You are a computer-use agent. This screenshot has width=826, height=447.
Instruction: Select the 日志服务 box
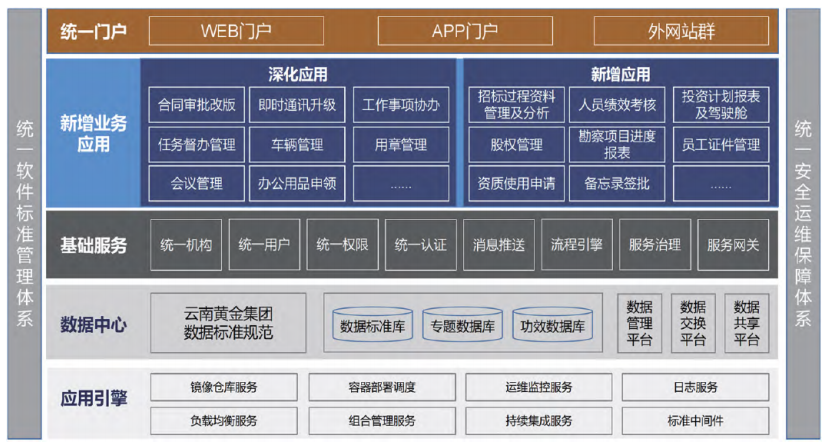695,387
